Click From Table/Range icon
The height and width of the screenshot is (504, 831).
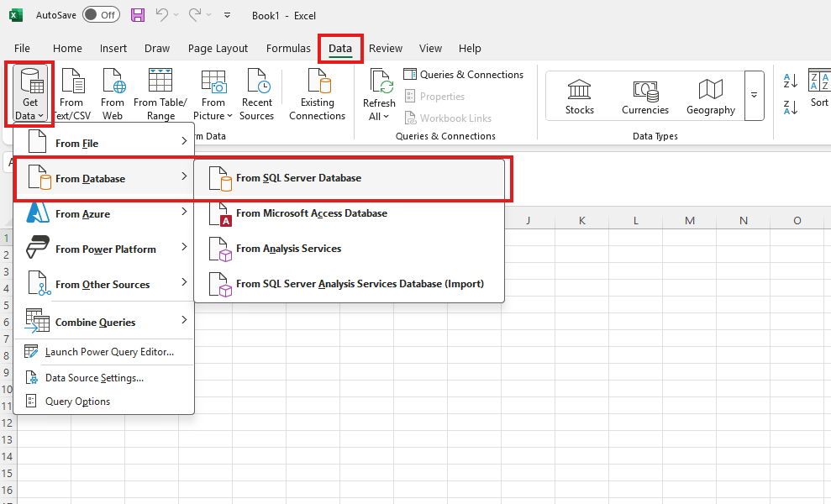point(160,94)
